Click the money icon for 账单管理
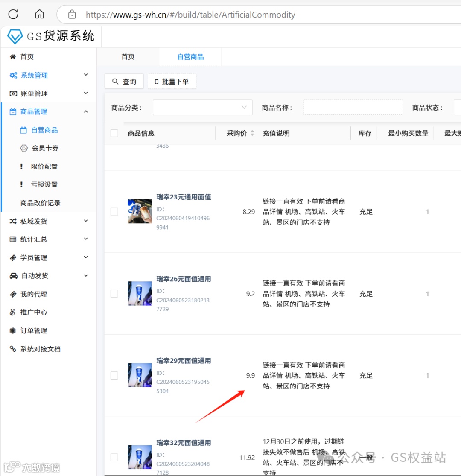 click(13, 93)
